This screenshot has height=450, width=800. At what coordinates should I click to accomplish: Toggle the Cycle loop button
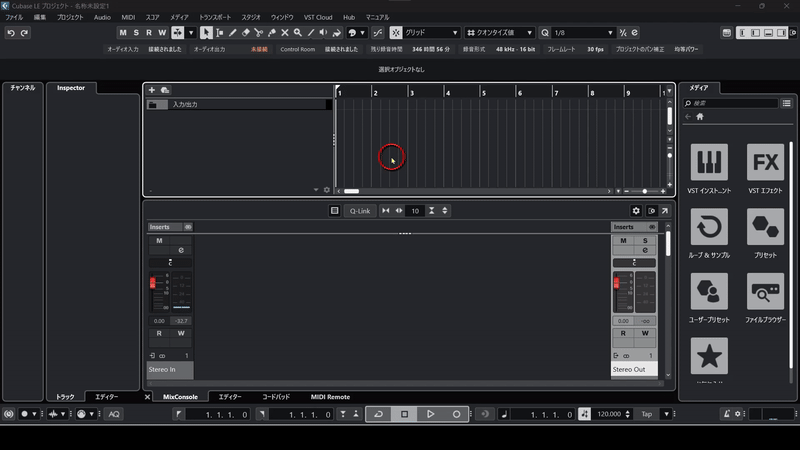coord(379,414)
